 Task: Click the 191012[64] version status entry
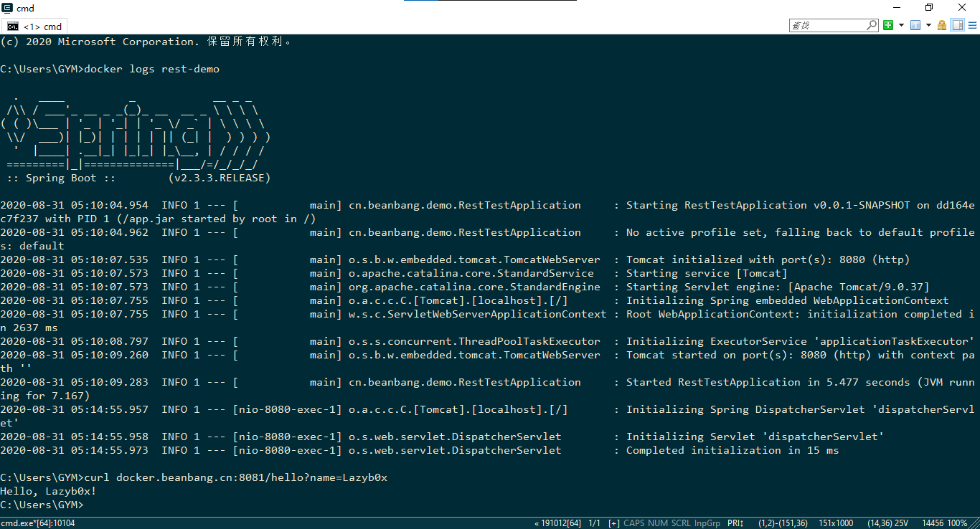557,523
